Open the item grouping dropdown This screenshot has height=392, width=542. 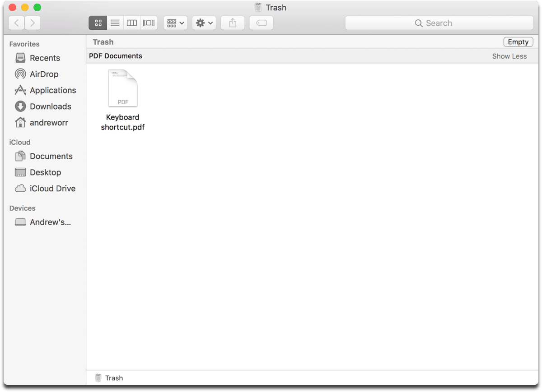tap(175, 23)
